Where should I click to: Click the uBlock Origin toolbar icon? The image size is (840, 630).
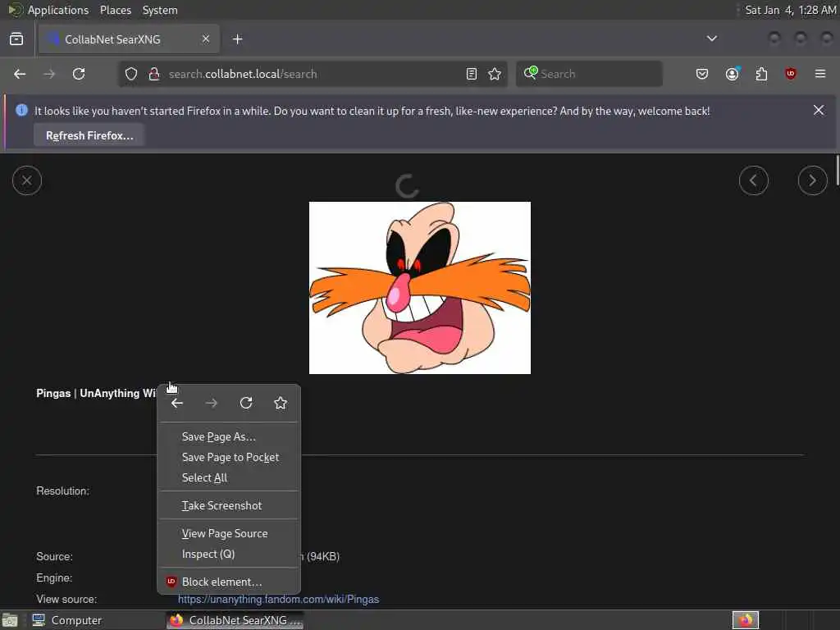(790, 74)
